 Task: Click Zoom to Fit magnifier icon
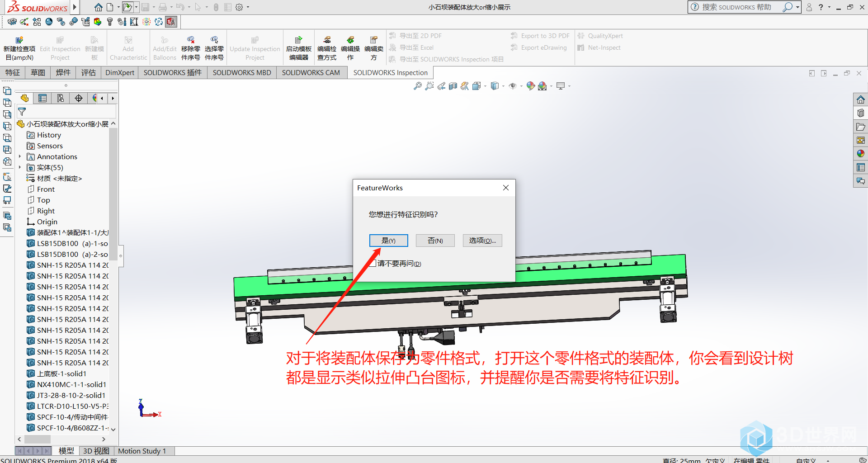[x=418, y=86]
